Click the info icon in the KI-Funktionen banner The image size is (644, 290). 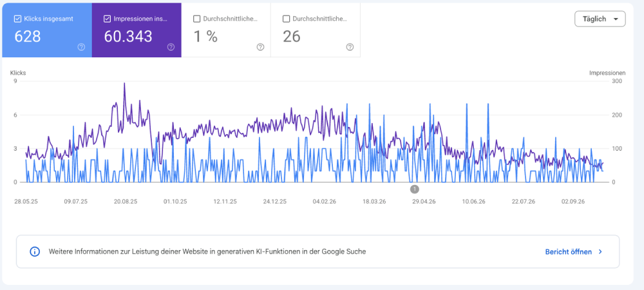tap(35, 252)
